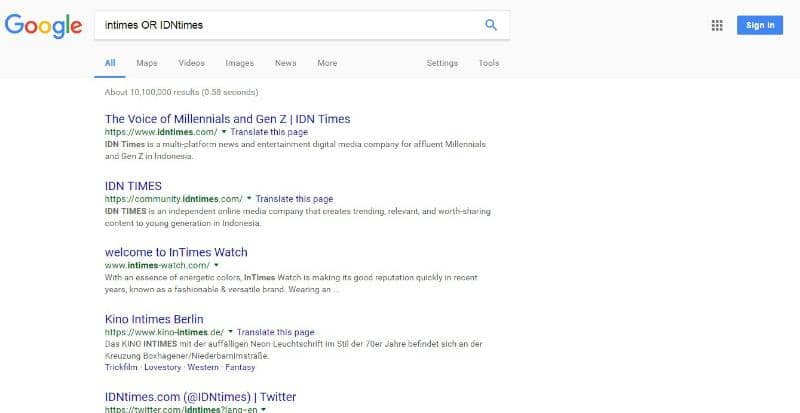This screenshot has height=413, width=800.
Task: Open the Kino Intimes Berlin result
Action: point(154,319)
